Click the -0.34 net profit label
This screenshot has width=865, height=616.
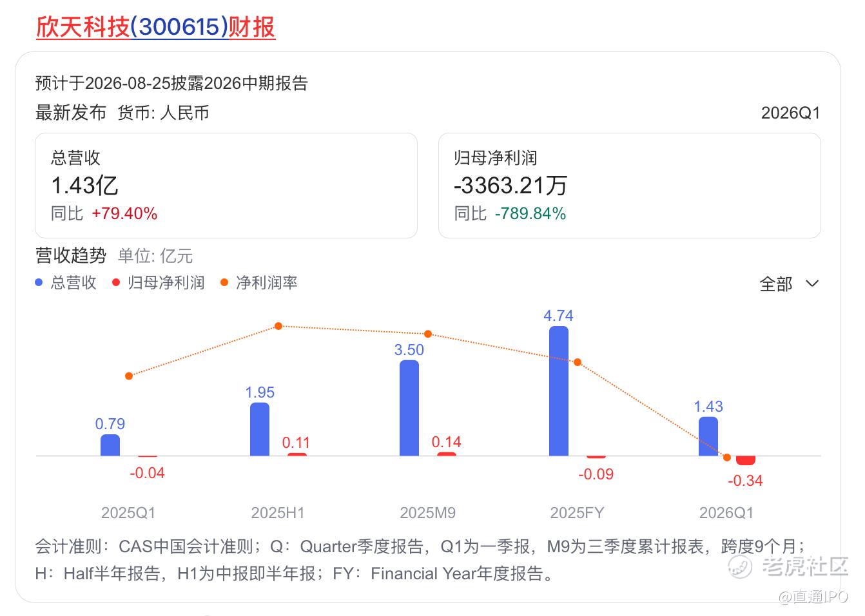coord(746,481)
